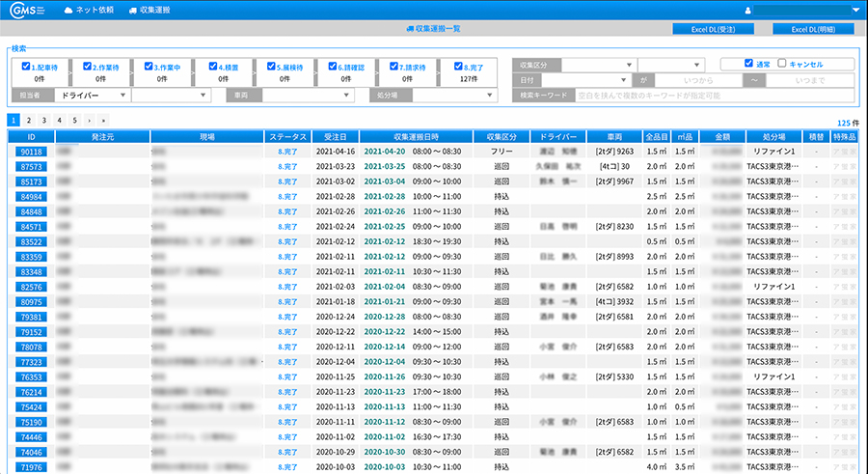Go to page 3
The image size is (868, 474).
[43, 120]
